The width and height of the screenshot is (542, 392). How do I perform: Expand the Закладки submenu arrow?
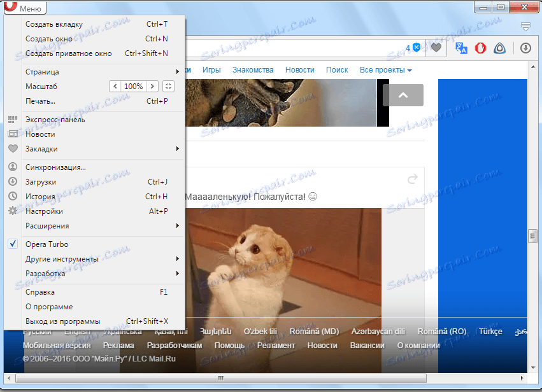click(177, 148)
